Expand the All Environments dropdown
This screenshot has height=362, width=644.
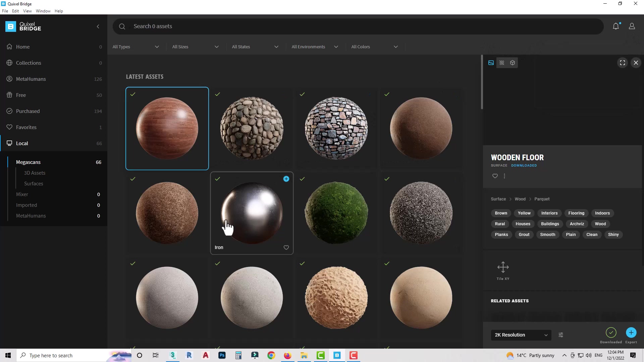(x=315, y=47)
